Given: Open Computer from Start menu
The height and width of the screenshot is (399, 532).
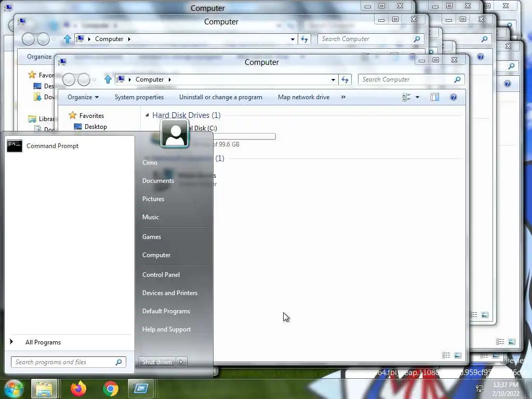Looking at the screenshot, I should pos(156,255).
